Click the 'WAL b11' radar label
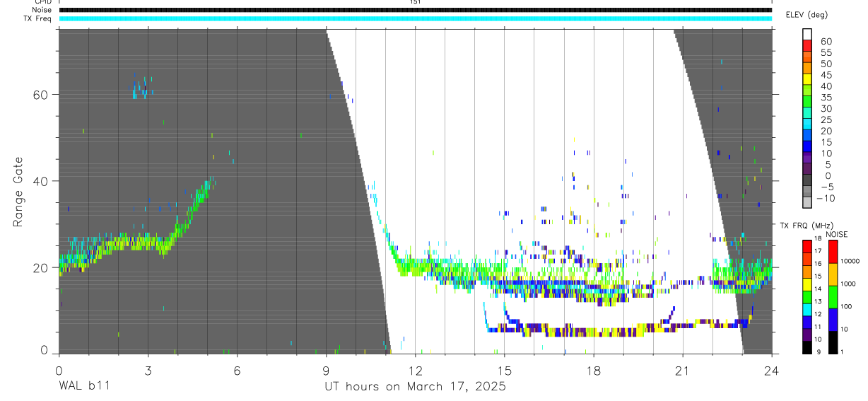Screen dimensions: 868x401 coord(83,386)
